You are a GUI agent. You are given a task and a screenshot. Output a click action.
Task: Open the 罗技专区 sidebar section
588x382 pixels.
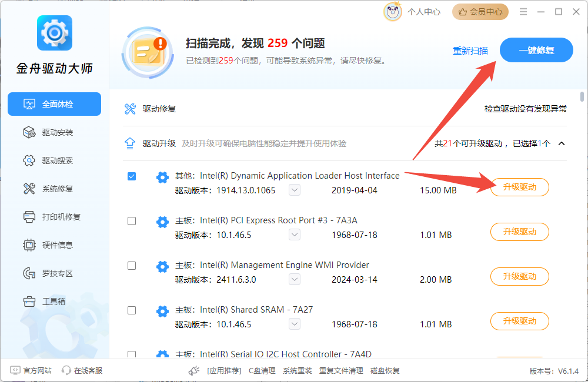pos(54,273)
